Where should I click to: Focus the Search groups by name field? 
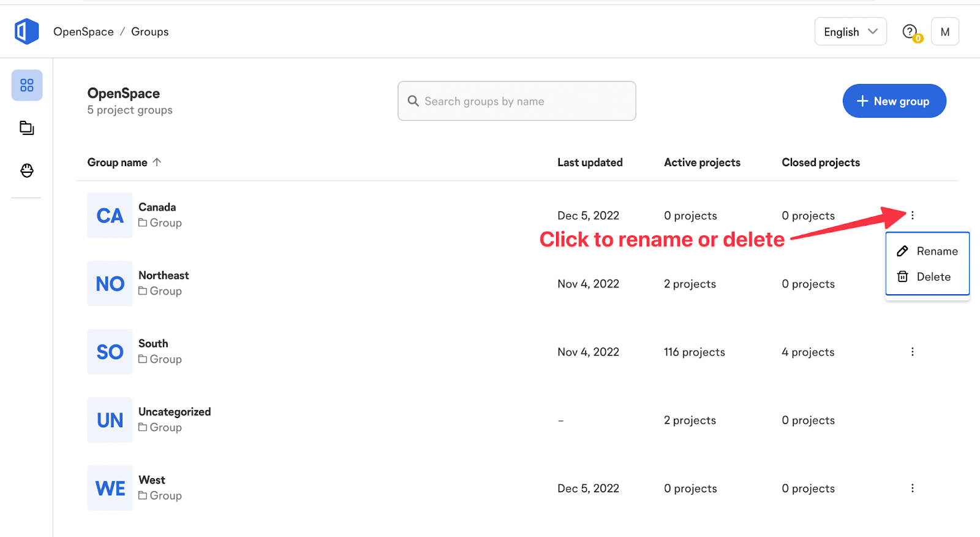(x=517, y=101)
